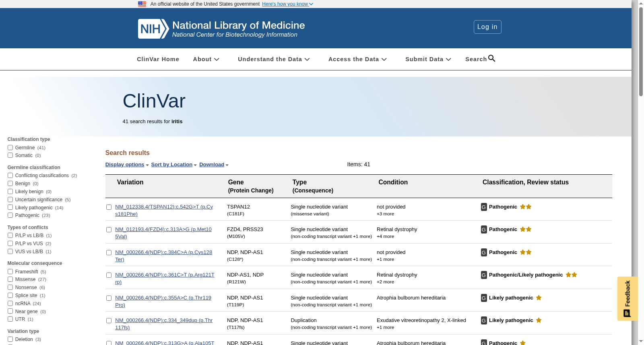Screen dimensions: 644x345
Task: Enable the Uncertain significance filter
Action: [x=10, y=199]
